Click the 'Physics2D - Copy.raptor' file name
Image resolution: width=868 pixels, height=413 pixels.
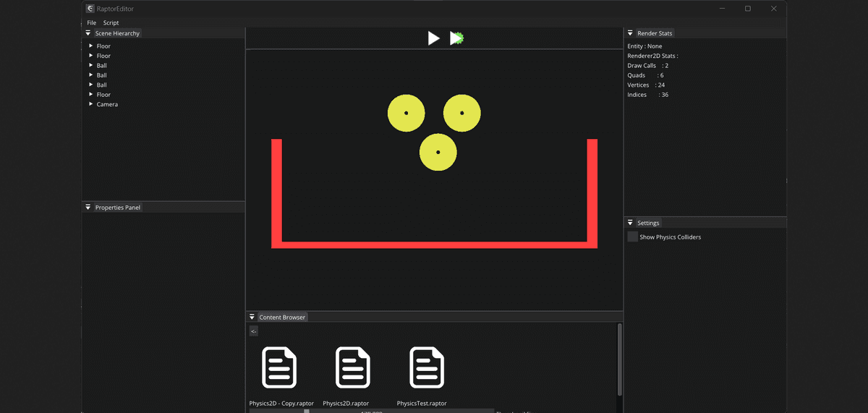pyautogui.click(x=281, y=403)
